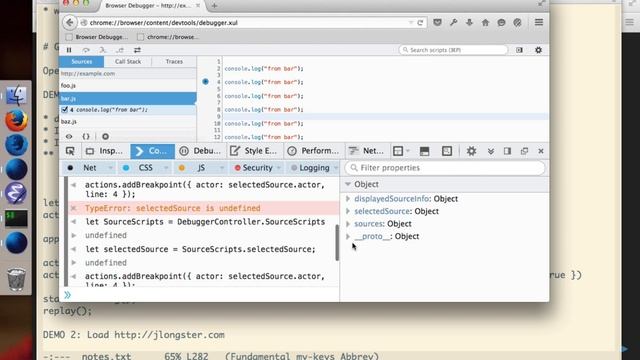Click chrome://browse bookmark item

pos(168,37)
